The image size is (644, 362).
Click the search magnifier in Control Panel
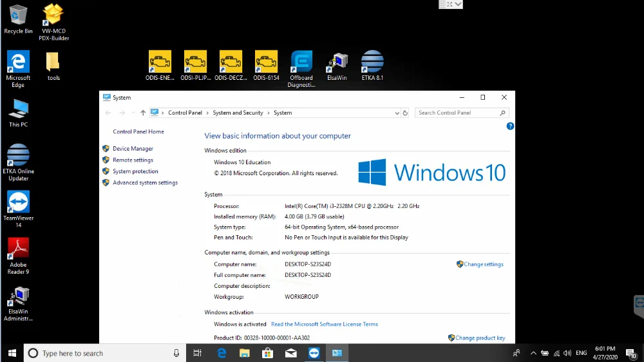pos(502,113)
